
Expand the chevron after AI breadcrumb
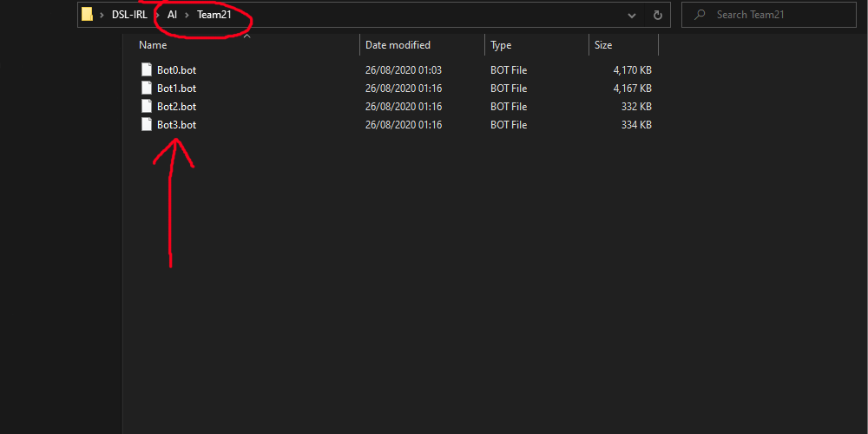(187, 15)
